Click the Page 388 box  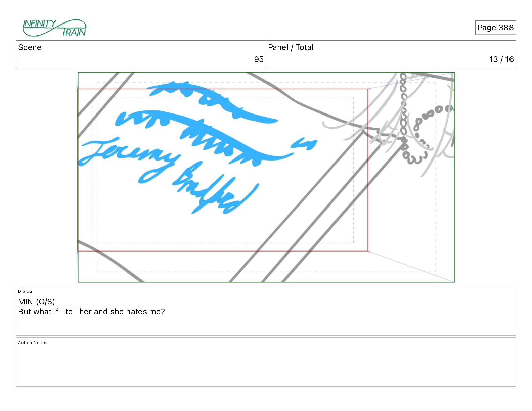tap(495, 28)
